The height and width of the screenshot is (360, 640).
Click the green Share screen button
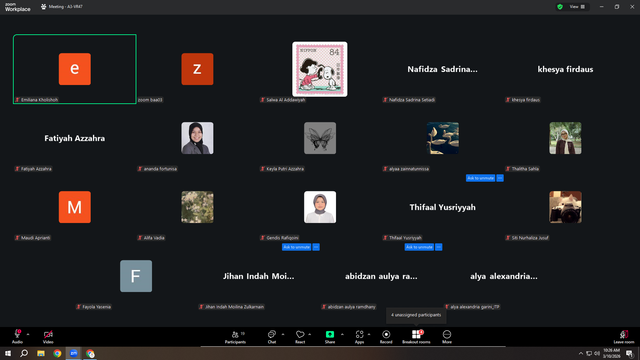tap(330, 337)
